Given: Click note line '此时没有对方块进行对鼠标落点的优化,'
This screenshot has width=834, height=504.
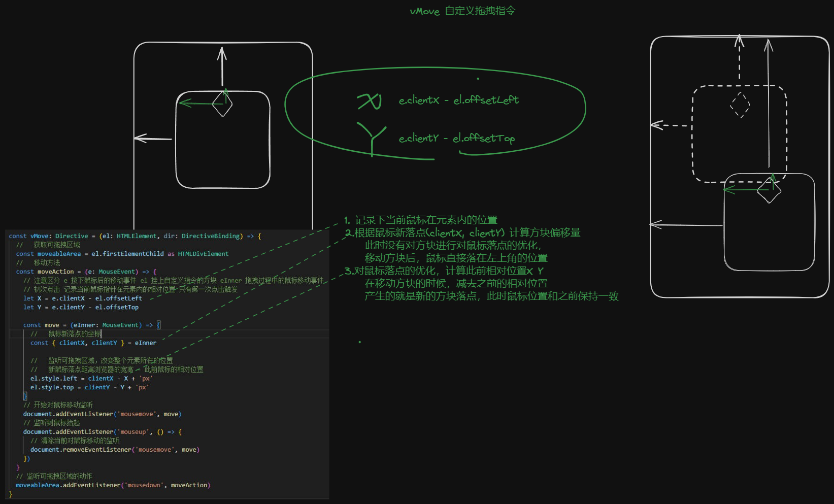Looking at the screenshot, I should coord(453,245).
